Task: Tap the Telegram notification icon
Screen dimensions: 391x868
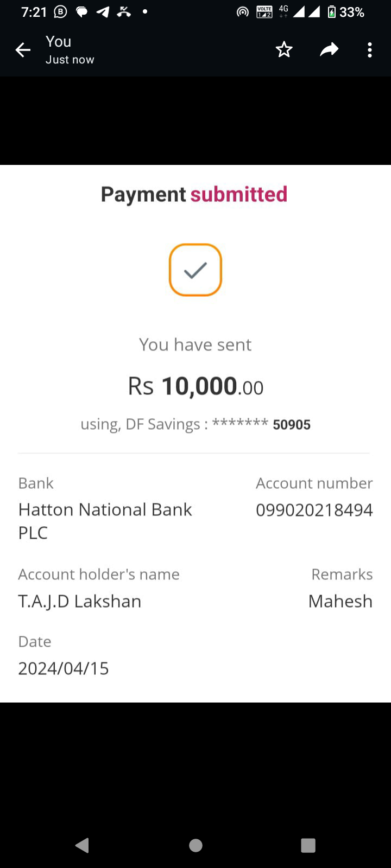Action: tap(103, 12)
